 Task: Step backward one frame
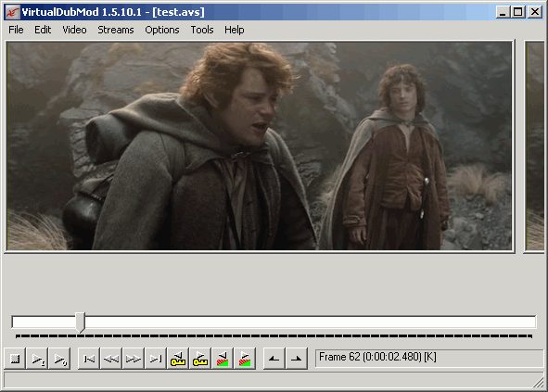[111, 359]
